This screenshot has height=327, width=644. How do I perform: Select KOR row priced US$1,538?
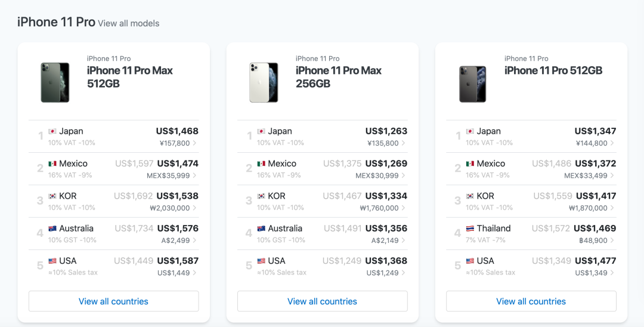pyautogui.click(x=114, y=201)
